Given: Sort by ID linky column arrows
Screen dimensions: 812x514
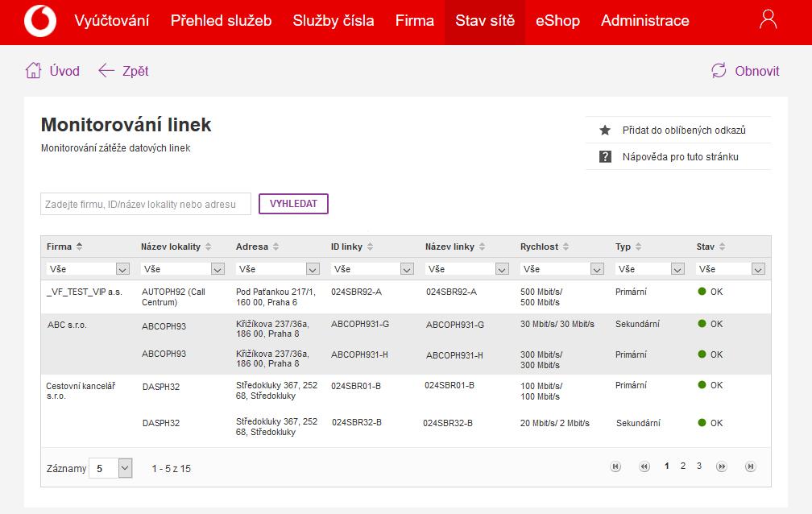Looking at the screenshot, I should 370,247.
